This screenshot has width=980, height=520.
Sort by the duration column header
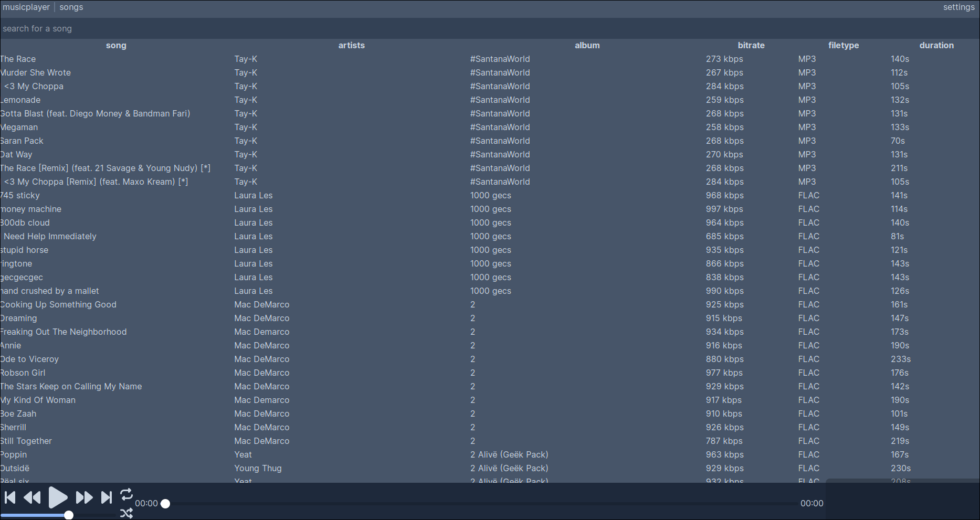(936, 46)
